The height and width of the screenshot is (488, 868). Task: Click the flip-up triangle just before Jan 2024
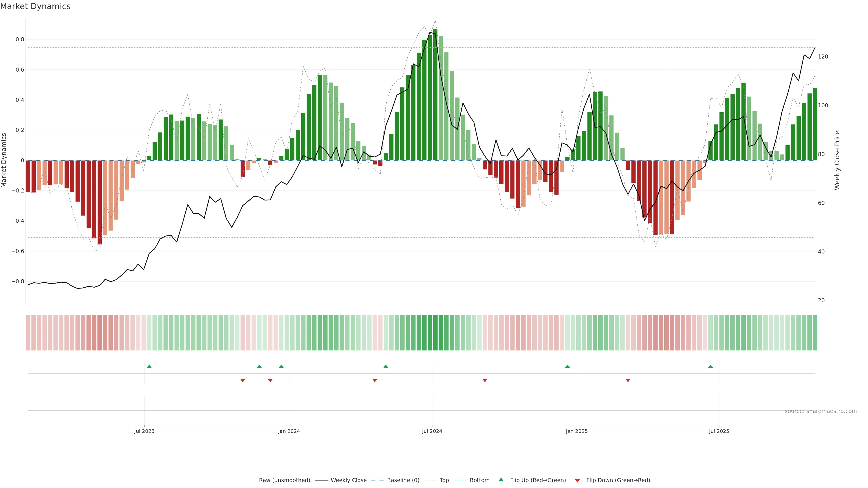click(x=281, y=366)
